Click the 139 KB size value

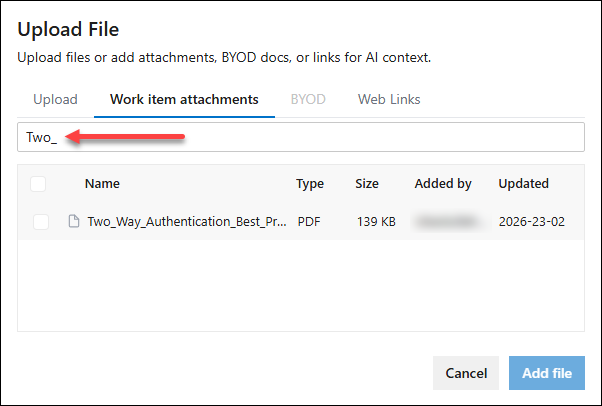(376, 222)
